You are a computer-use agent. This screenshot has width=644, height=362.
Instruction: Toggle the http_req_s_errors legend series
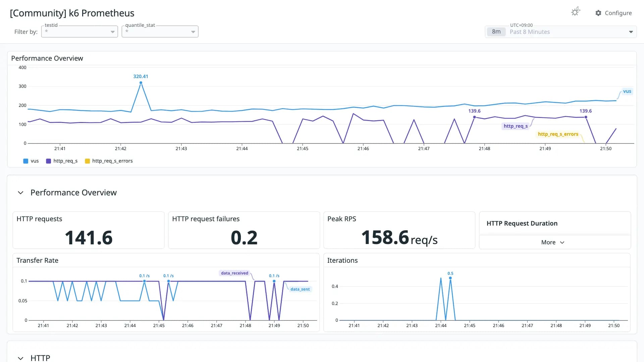point(109,161)
